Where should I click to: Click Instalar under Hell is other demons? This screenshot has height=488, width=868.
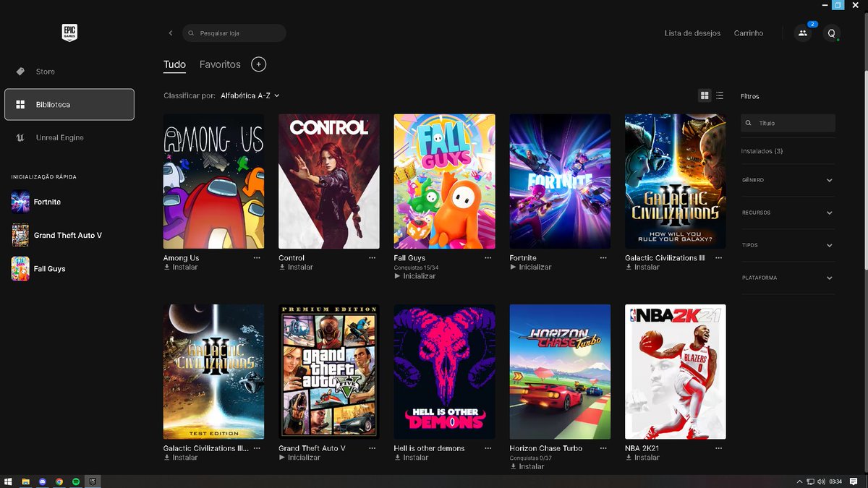[x=412, y=458]
